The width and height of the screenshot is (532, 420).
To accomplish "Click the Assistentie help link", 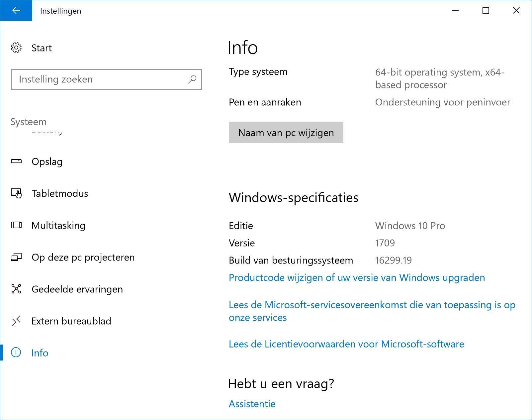I will point(252,404).
